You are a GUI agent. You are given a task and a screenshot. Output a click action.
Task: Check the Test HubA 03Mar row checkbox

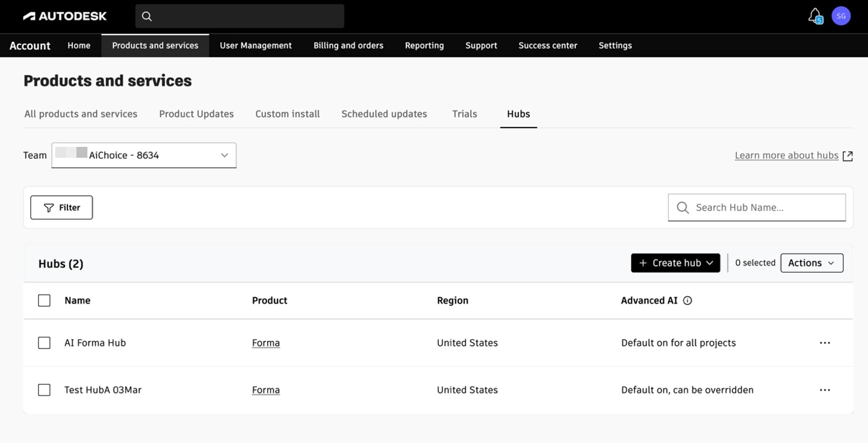(44, 390)
